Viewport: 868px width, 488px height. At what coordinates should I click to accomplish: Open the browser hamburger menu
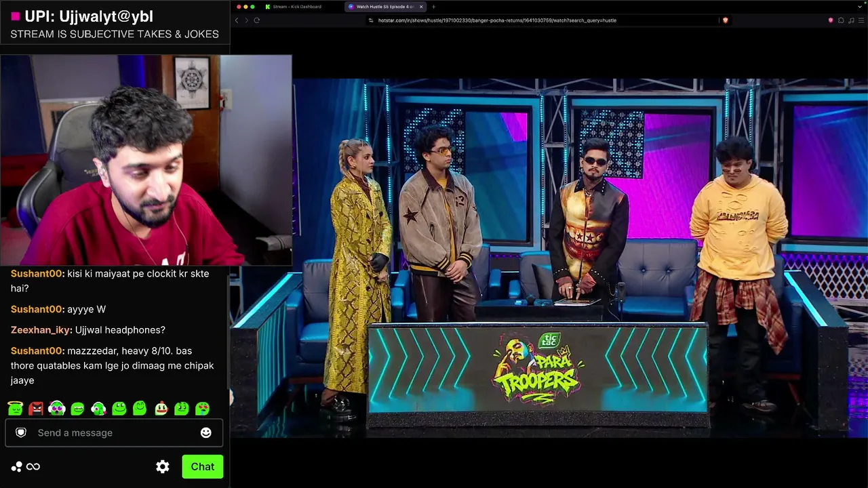(x=861, y=20)
